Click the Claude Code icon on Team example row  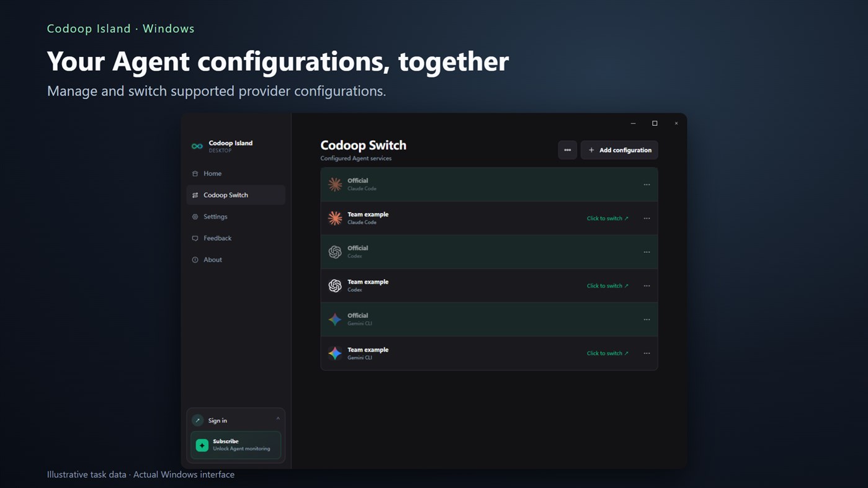click(335, 218)
